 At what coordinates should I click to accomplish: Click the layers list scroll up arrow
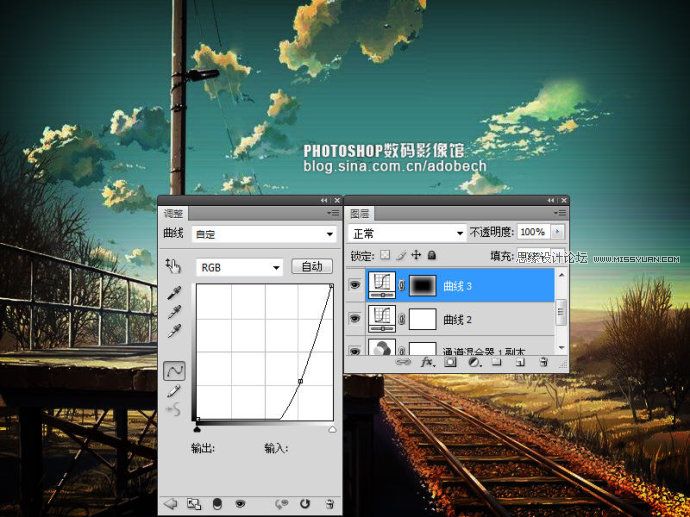click(x=561, y=275)
